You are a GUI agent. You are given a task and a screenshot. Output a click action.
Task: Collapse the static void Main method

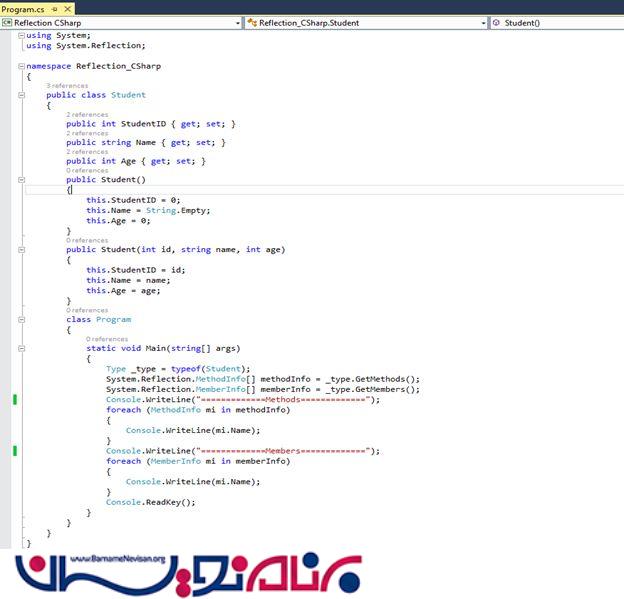[x=21, y=348]
